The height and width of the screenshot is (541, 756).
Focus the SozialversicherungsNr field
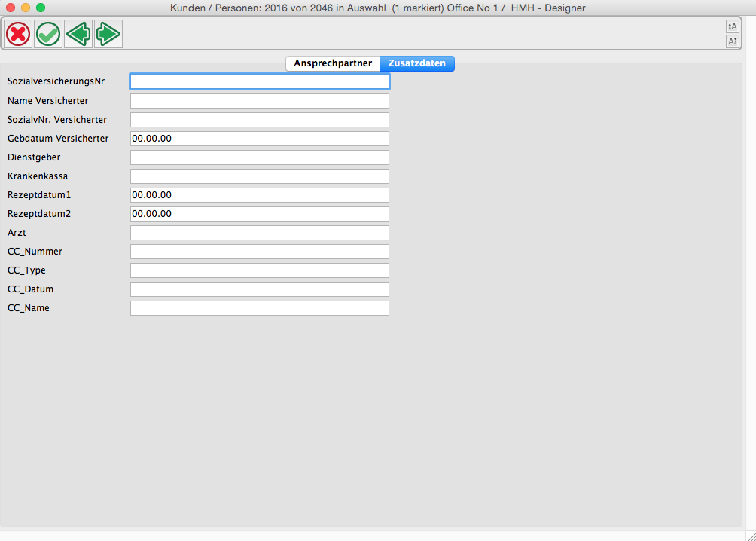coord(260,81)
